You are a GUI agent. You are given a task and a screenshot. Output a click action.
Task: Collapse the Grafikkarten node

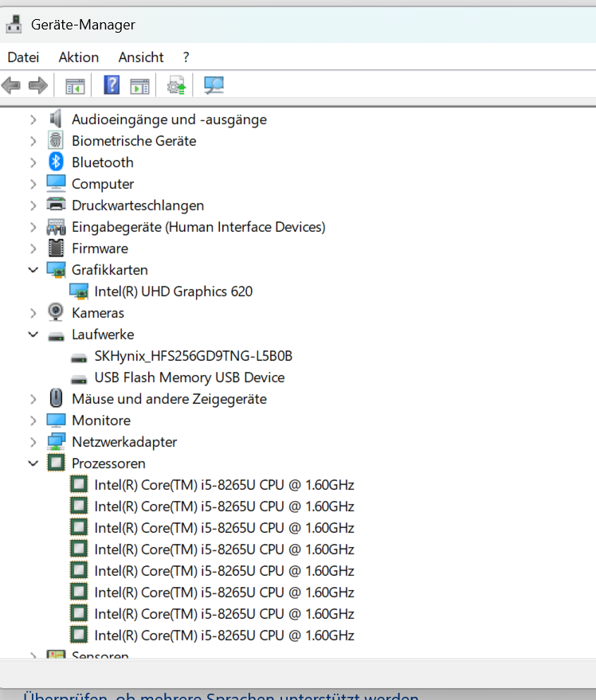pyautogui.click(x=33, y=270)
